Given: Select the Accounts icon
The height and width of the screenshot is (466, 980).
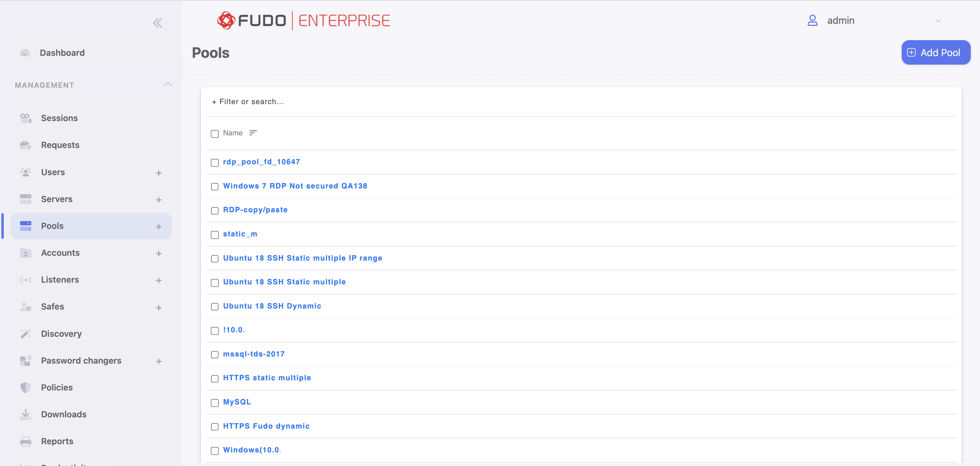Looking at the screenshot, I should pyautogui.click(x=25, y=253).
